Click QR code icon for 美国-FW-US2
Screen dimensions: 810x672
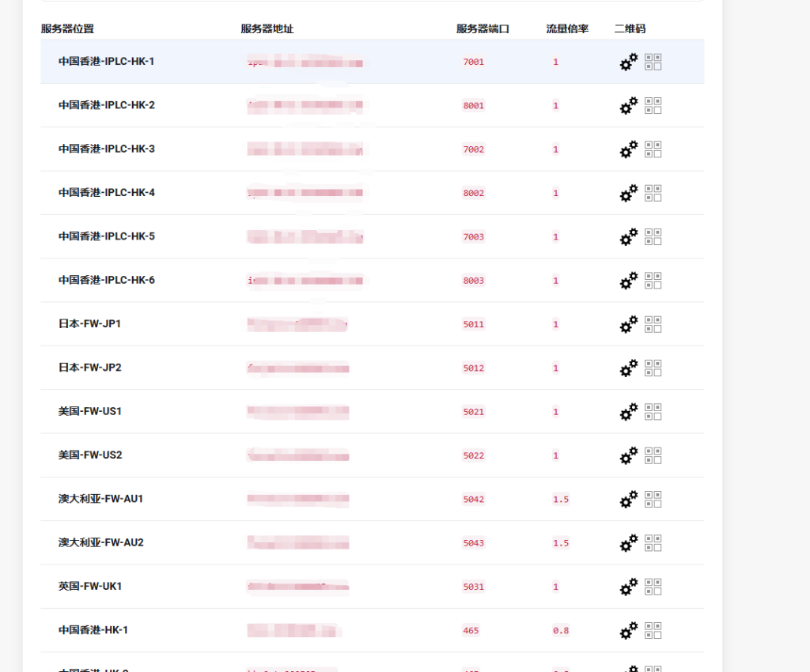click(653, 455)
